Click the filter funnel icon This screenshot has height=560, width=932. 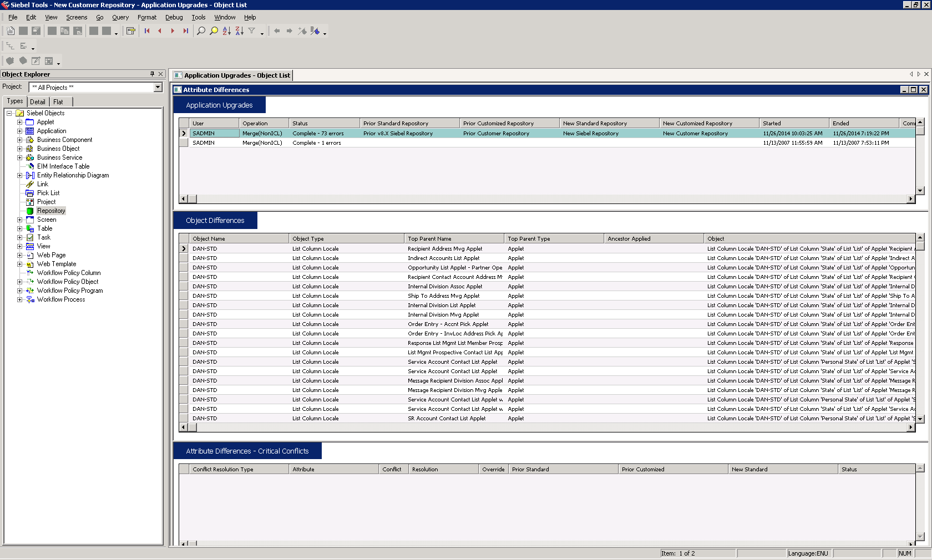pyautogui.click(x=252, y=31)
